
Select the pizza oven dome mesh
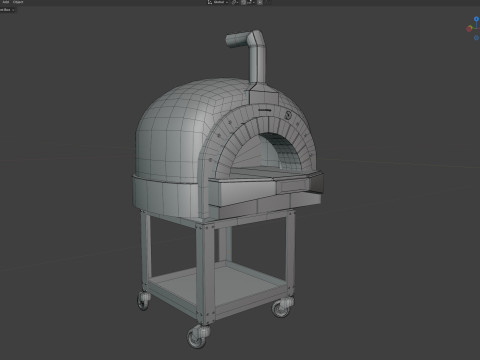[x=173, y=133]
